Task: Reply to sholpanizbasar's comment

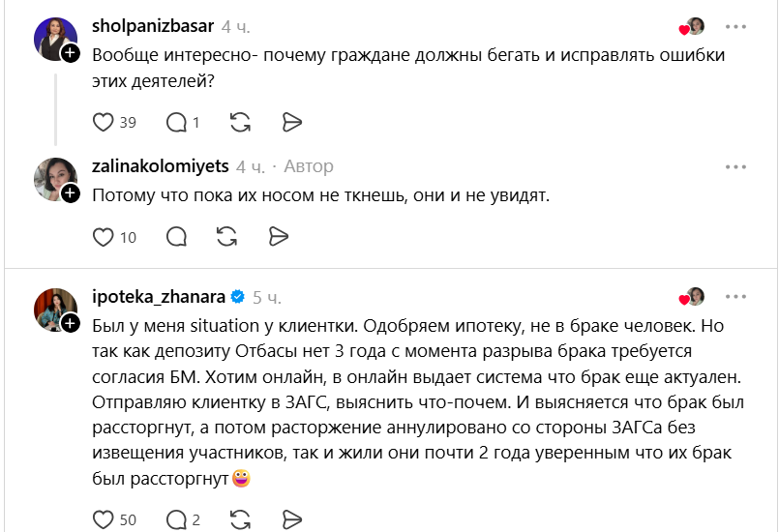Action: [176, 122]
